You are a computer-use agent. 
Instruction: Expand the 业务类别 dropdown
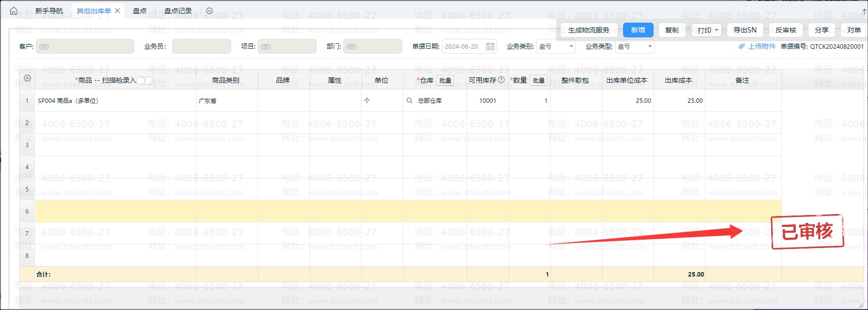pos(571,46)
